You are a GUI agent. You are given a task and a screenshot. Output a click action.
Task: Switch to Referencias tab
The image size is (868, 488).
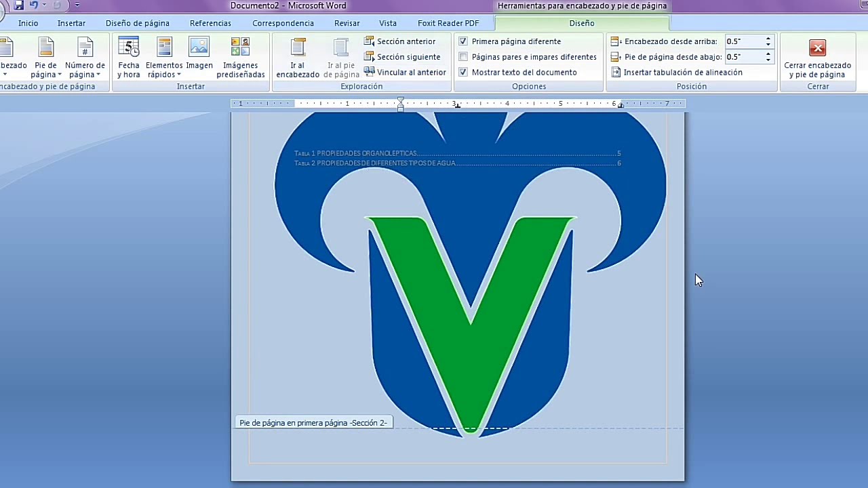coord(210,23)
